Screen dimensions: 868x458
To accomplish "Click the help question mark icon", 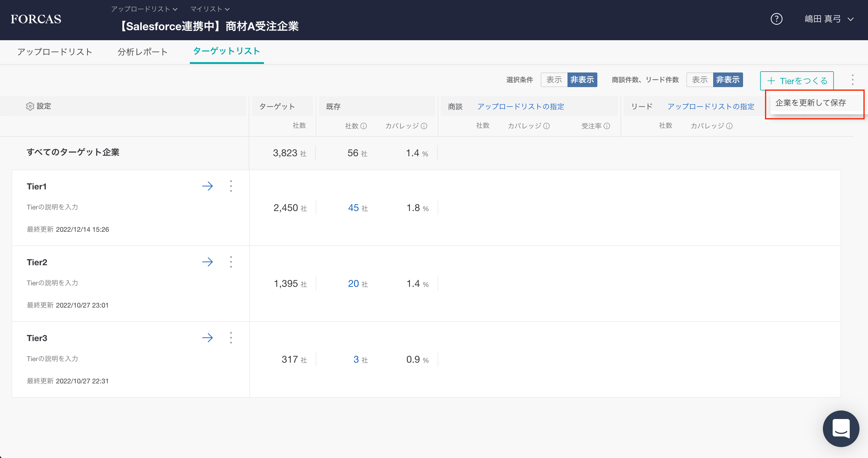I will pos(776,19).
